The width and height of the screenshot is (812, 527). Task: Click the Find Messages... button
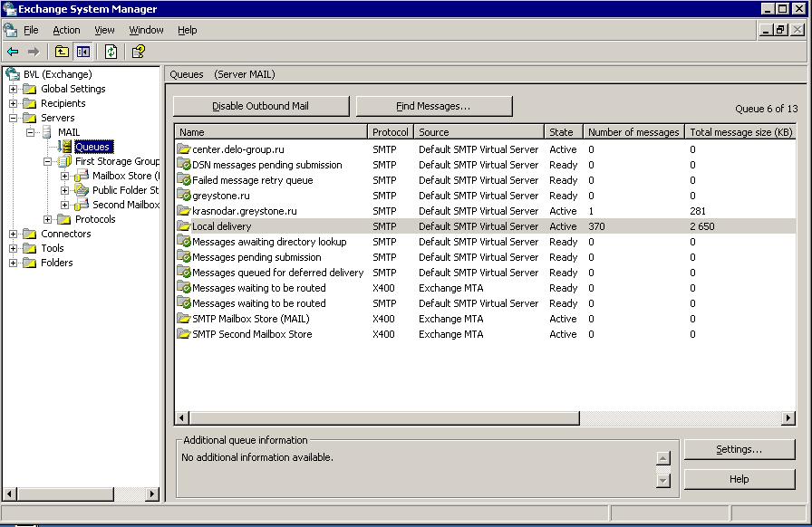(x=434, y=106)
